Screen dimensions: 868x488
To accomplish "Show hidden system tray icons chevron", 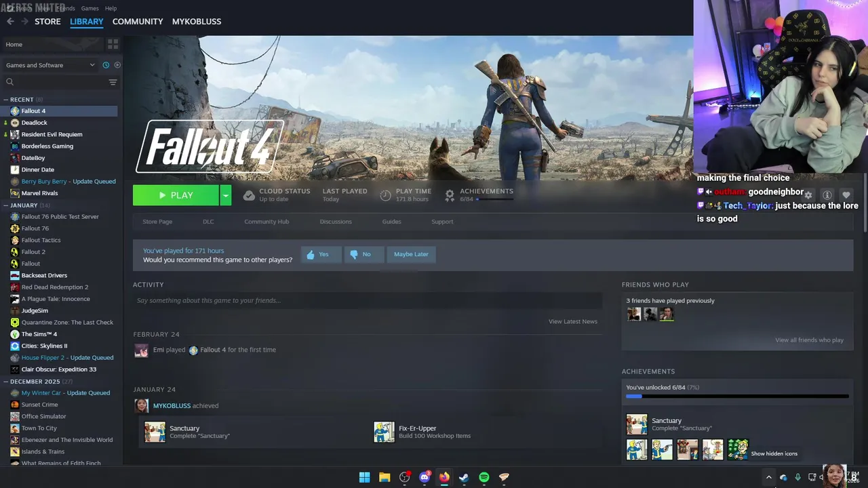I will point(768,477).
